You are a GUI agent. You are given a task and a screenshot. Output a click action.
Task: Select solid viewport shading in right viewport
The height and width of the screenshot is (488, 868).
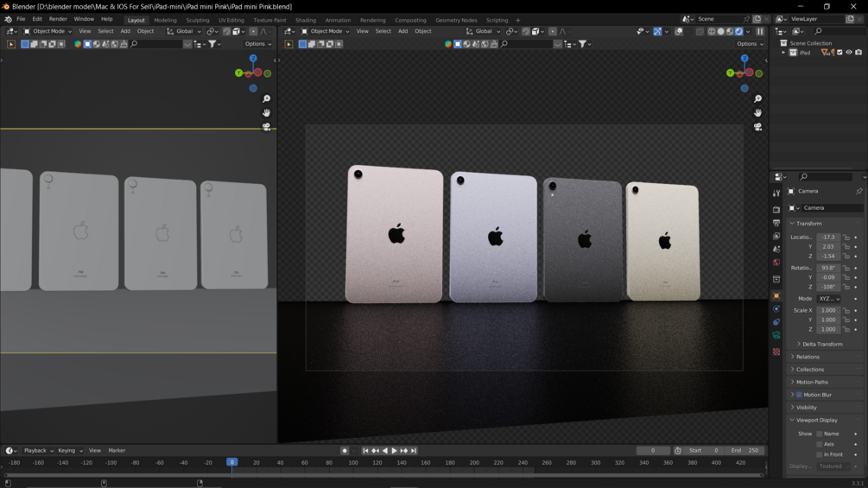[721, 32]
